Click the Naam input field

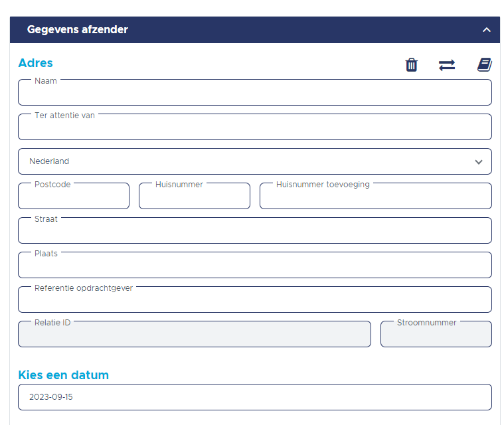click(255, 92)
